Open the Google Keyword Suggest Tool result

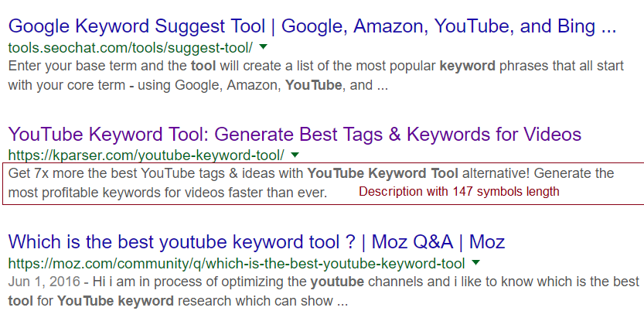coord(312,26)
